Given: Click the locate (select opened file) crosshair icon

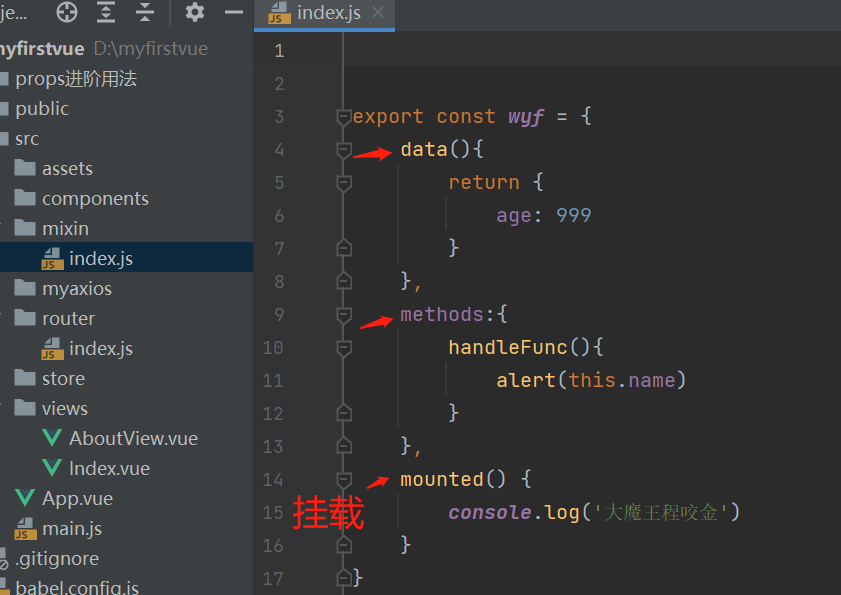Looking at the screenshot, I should pyautogui.click(x=67, y=12).
